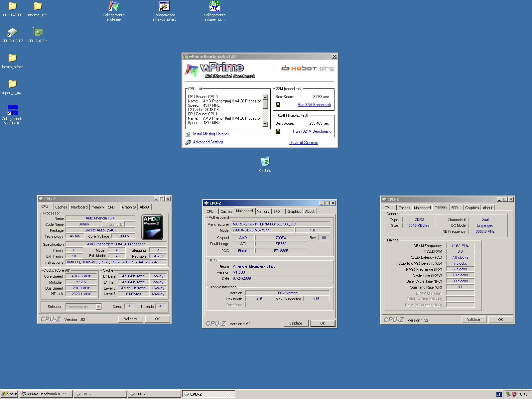532x399 pixels.
Task: Click the green hardware tray icon
Action: tap(508, 394)
